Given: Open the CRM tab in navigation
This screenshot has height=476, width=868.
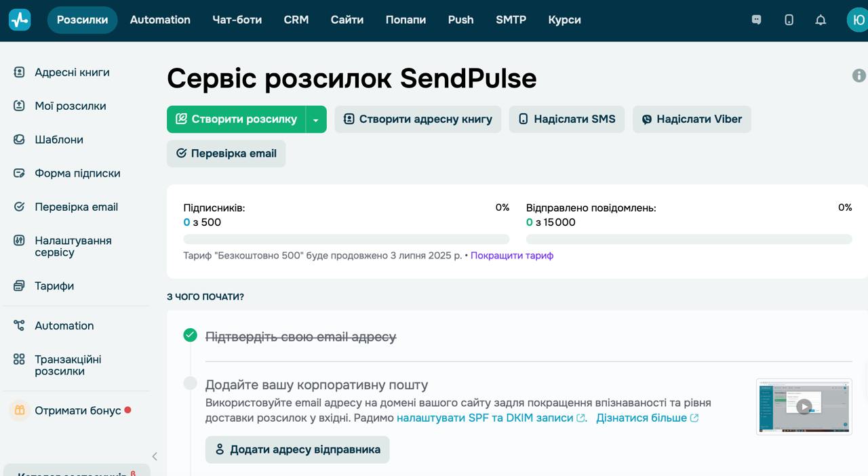Looking at the screenshot, I should (296, 20).
